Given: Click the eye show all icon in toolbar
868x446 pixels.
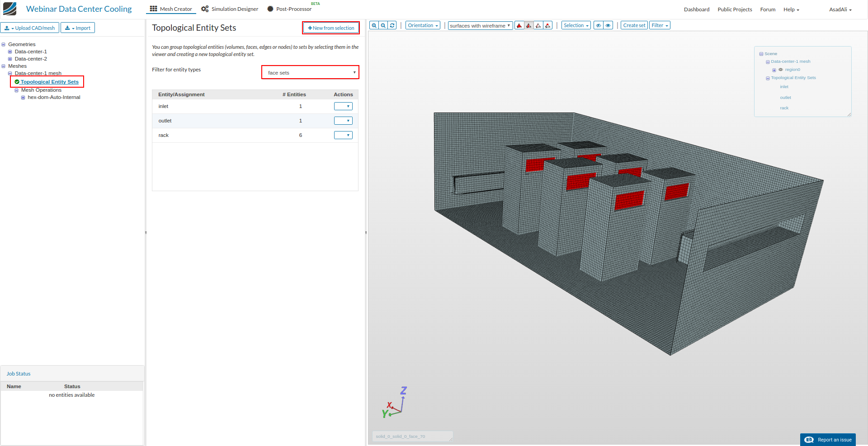Looking at the screenshot, I should 608,26.
